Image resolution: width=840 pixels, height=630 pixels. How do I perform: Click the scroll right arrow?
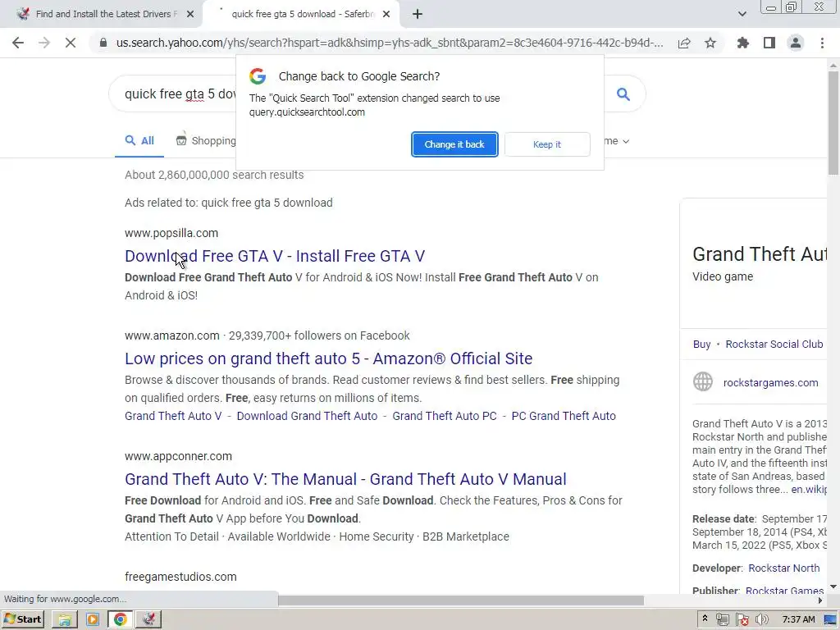(x=820, y=600)
